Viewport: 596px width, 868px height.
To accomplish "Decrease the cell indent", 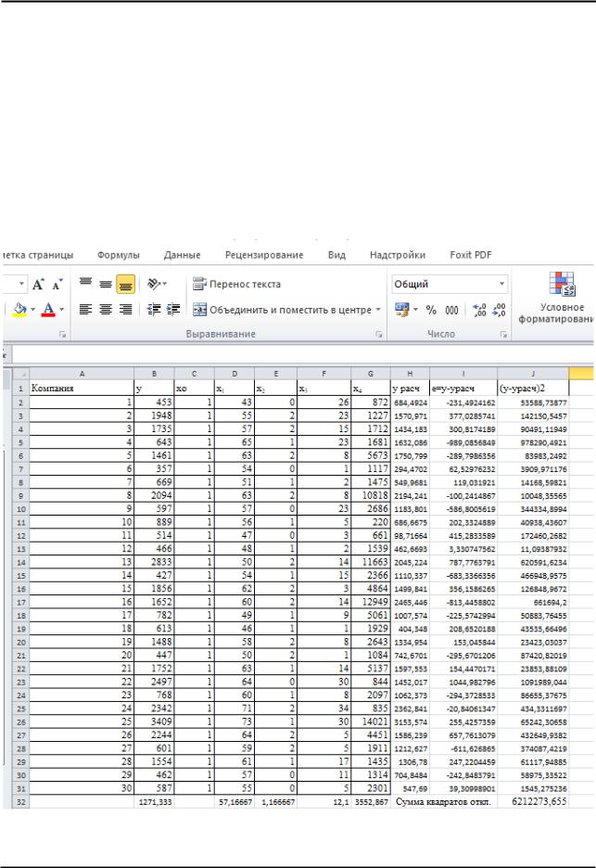I will point(154,310).
